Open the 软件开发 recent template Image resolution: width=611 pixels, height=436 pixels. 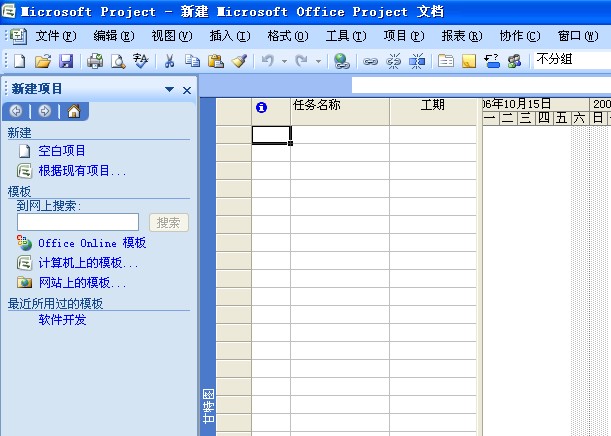tap(62, 320)
